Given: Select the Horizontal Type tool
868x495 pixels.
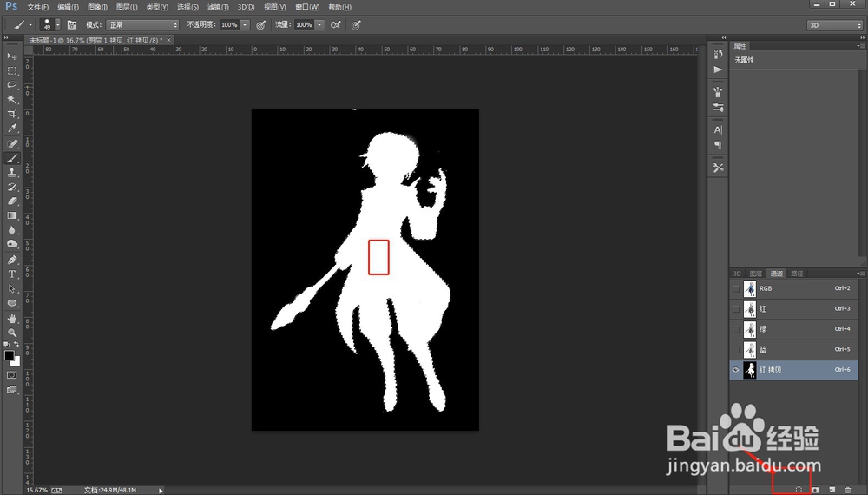Looking at the screenshot, I should [x=11, y=274].
